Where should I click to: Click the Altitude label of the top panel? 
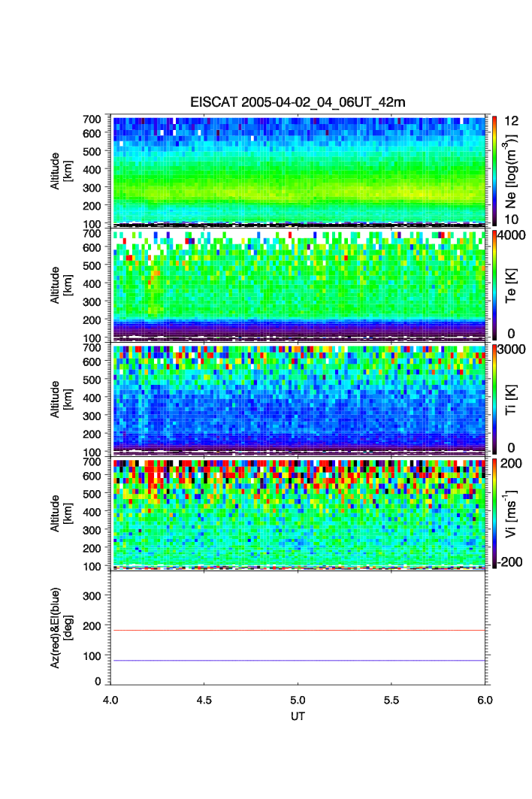pos(59,170)
